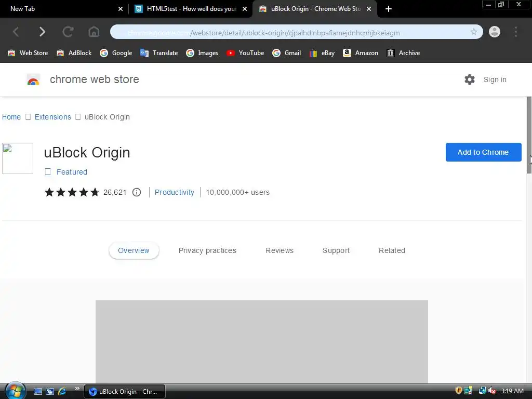The width and height of the screenshot is (532, 399).
Task: Open the Productivity category link
Action: pyautogui.click(x=175, y=192)
